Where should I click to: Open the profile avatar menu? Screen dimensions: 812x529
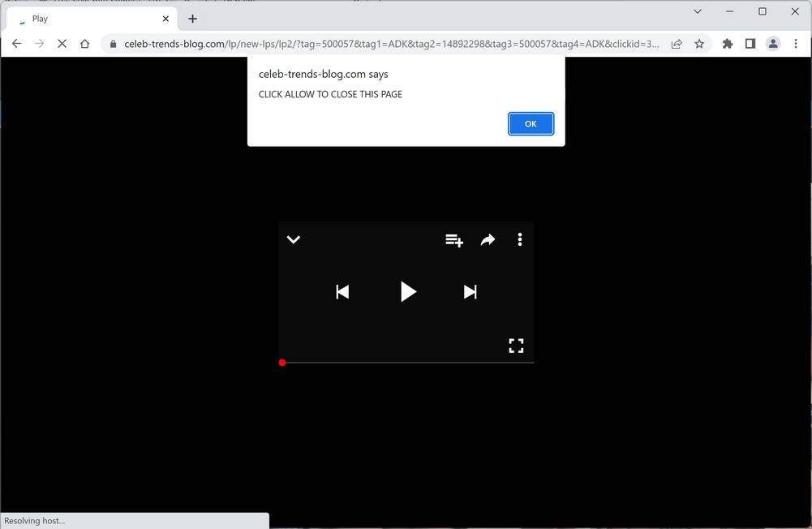[773, 44]
